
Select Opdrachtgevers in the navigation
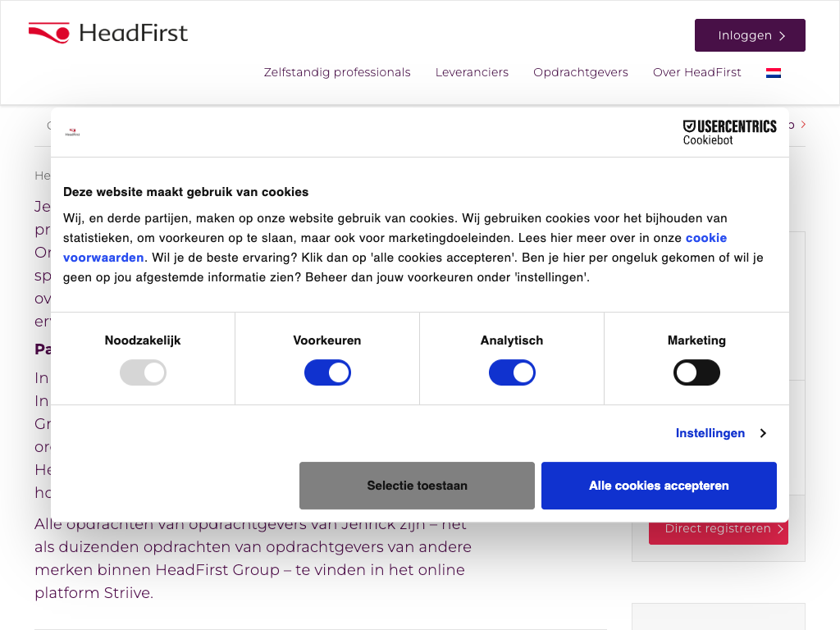581,72
